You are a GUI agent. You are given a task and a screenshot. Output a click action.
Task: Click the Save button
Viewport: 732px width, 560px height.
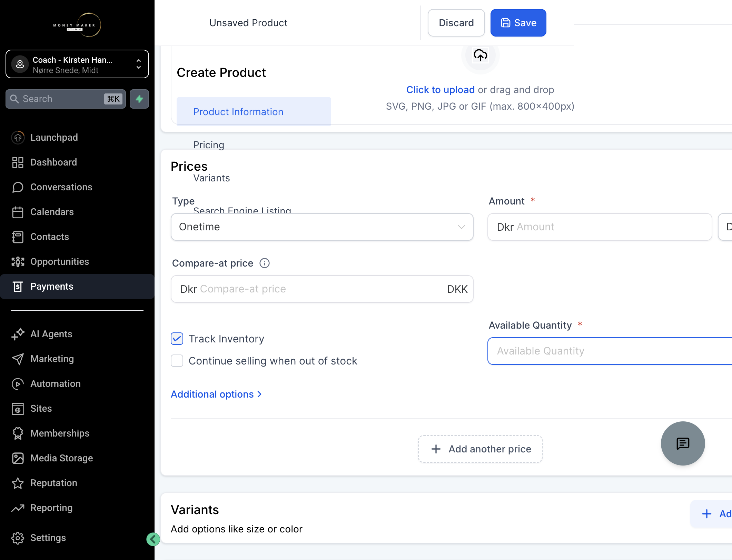click(x=518, y=23)
